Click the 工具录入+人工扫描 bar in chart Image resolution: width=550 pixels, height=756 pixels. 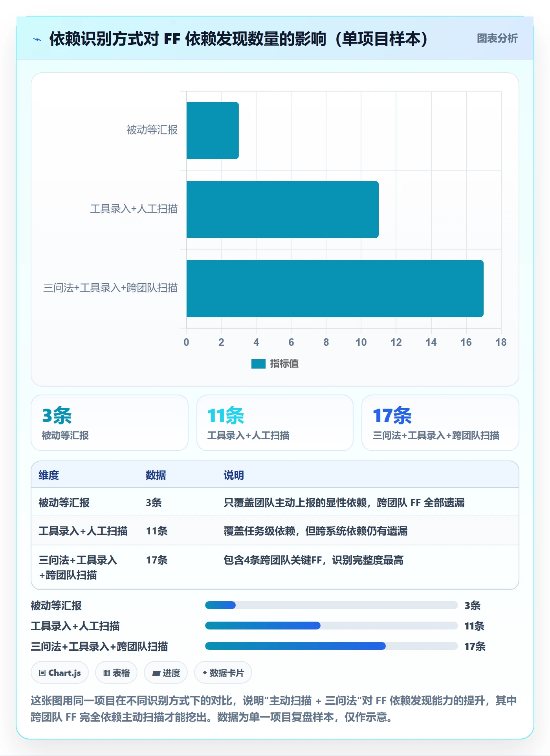282,209
